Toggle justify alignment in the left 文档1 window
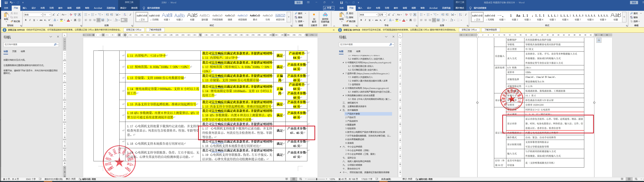This screenshot has height=182, width=644. pyautogui.click(x=99, y=20)
